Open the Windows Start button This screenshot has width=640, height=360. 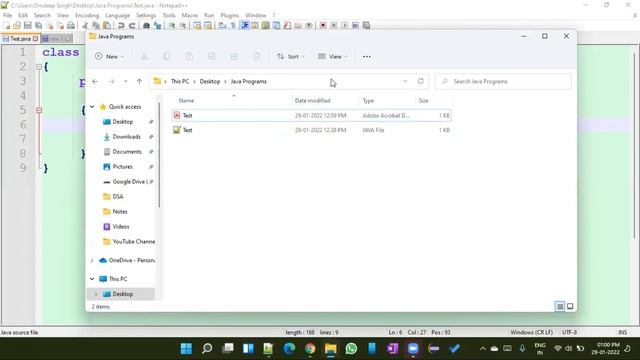tap(186, 348)
